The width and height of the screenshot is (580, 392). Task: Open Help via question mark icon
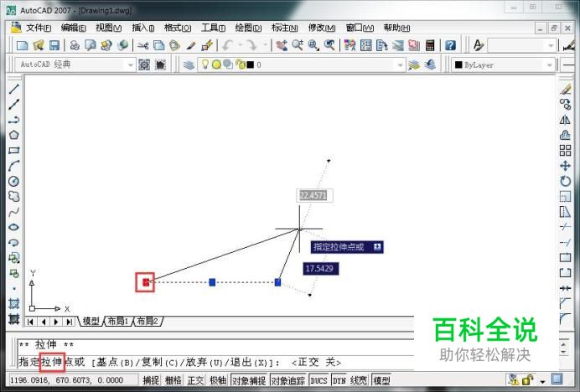point(450,45)
